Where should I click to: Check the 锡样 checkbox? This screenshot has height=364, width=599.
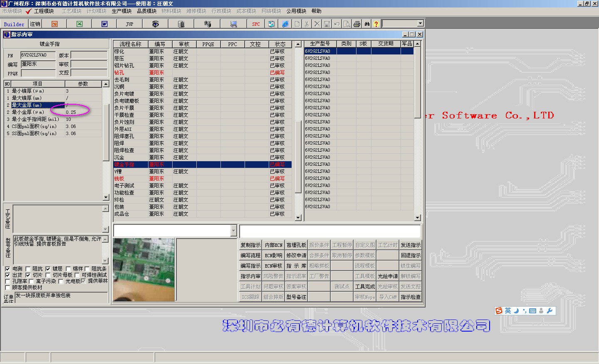click(68, 269)
